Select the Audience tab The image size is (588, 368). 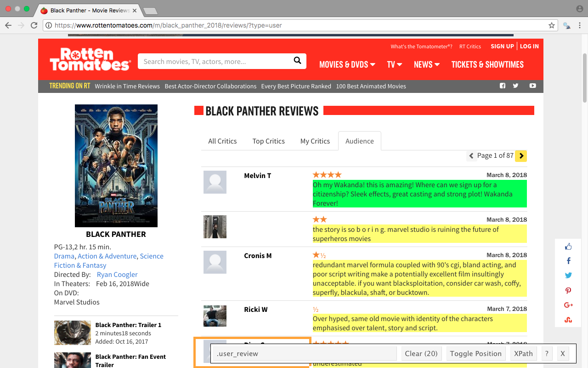tap(360, 141)
